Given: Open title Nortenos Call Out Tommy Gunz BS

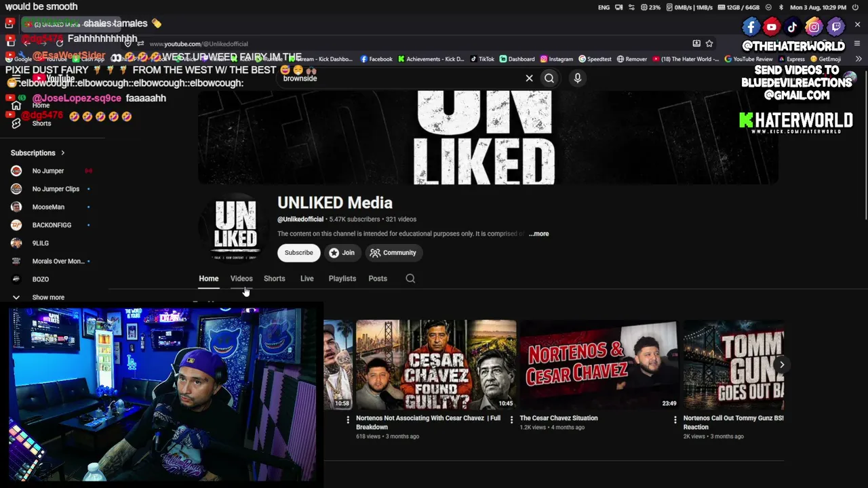Looking at the screenshot, I should tap(734, 422).
